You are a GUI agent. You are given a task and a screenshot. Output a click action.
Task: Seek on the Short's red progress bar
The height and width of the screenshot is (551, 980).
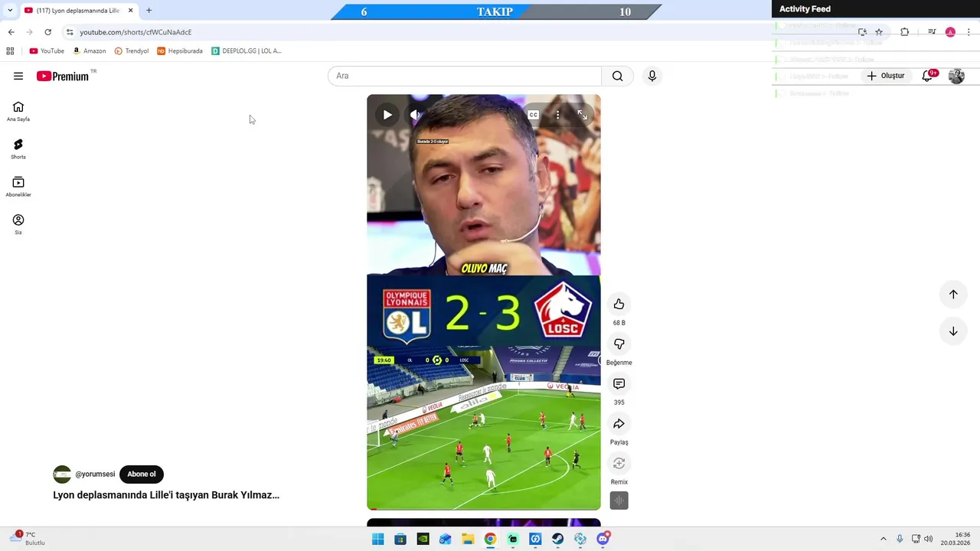pyautogui.click(x=484, y=509)
